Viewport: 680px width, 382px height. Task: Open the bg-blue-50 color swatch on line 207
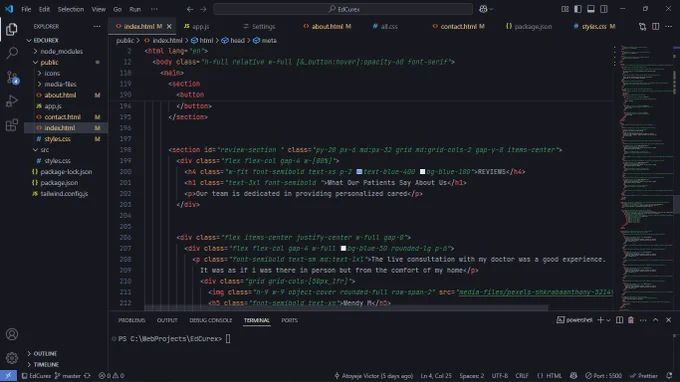[x=343, y=248]
